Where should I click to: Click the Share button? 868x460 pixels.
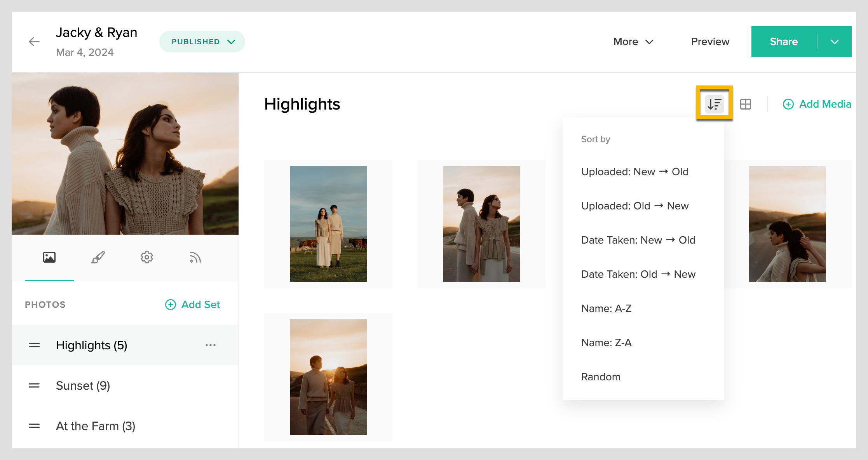point(784,42)
